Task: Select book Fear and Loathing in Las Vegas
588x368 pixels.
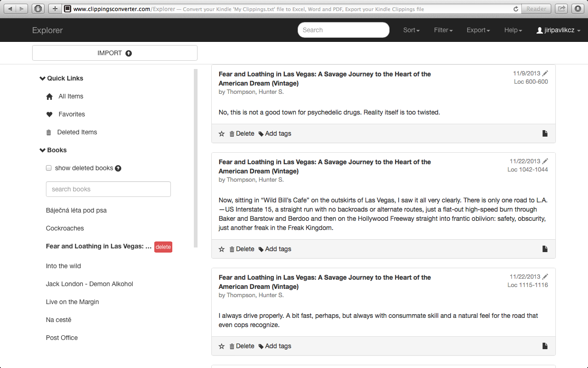Action: point(99,246)
